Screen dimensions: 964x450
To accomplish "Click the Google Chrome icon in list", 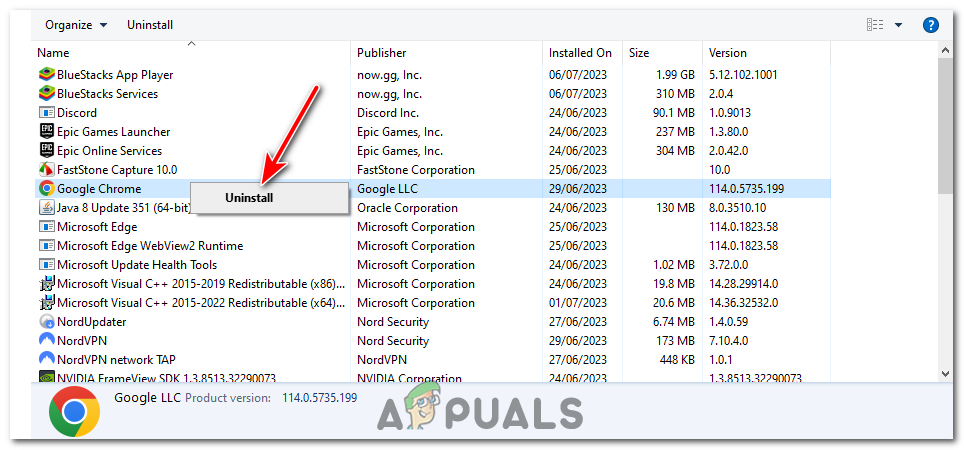I will click(x=46, y=189).
